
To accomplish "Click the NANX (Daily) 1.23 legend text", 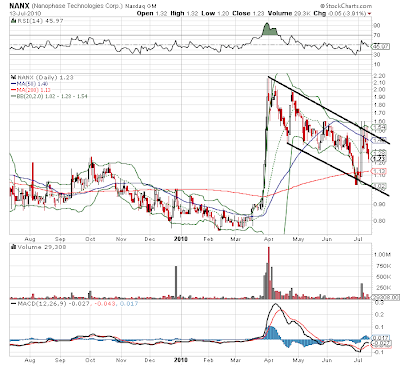I will [45, 77].
